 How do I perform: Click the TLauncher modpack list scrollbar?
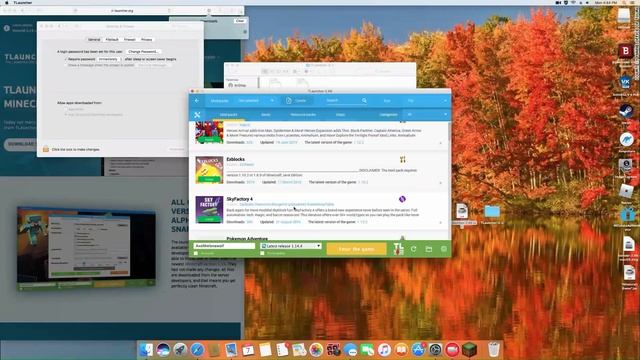tap(449, 131)
